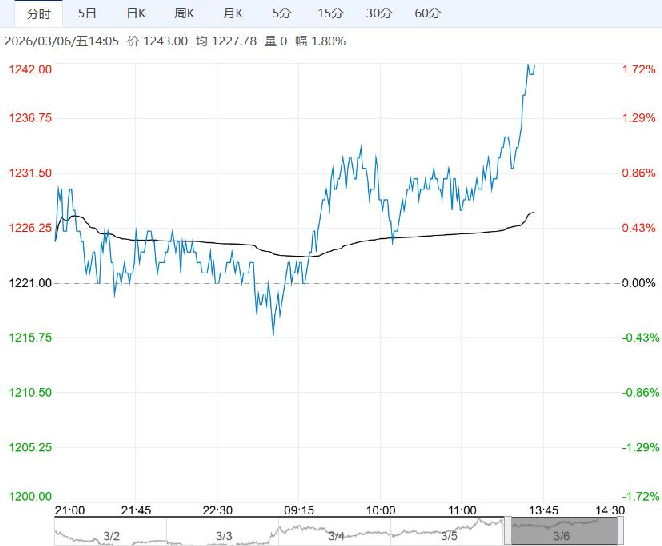Select the 5分 interval tab

click(x=281, y=13)
